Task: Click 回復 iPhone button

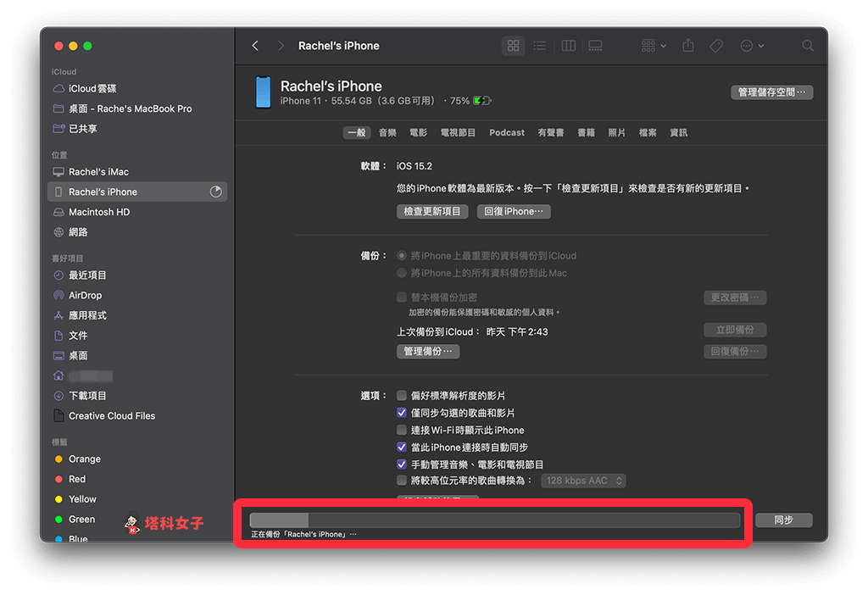Action: point(514,211)
